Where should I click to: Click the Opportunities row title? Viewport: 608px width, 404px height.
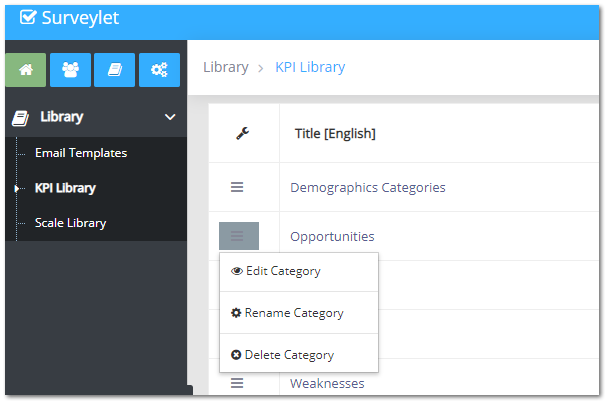pos(332,237)
